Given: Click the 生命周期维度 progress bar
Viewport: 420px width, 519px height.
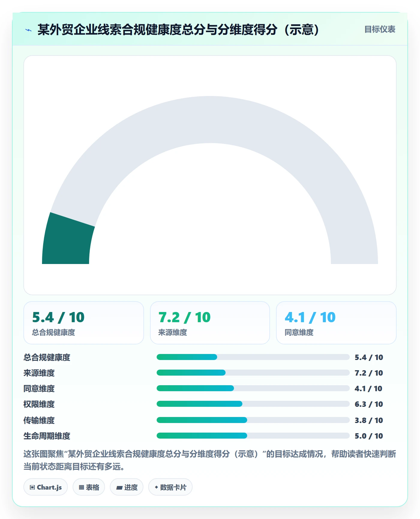Looking at the screenshot, I should pyautogui.click(x=253, y=436).
